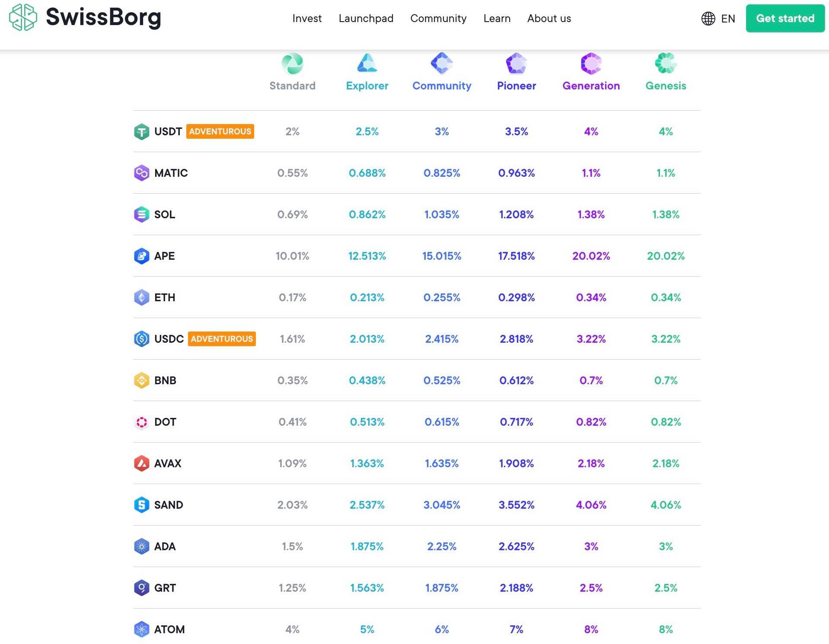This screenshot has height=644, width=829.
Task: Click the Get started button
Action: pyautogui.click(x=784, y=19)
